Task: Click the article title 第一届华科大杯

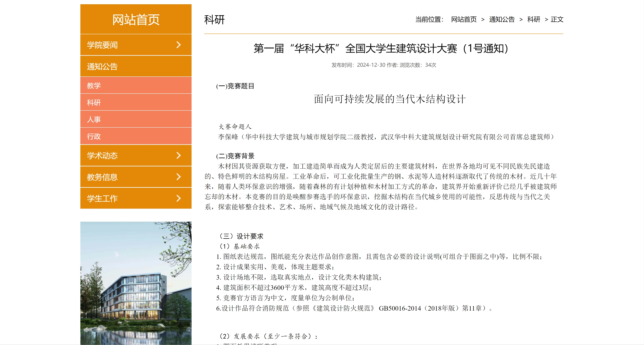Action: (381, 48)
